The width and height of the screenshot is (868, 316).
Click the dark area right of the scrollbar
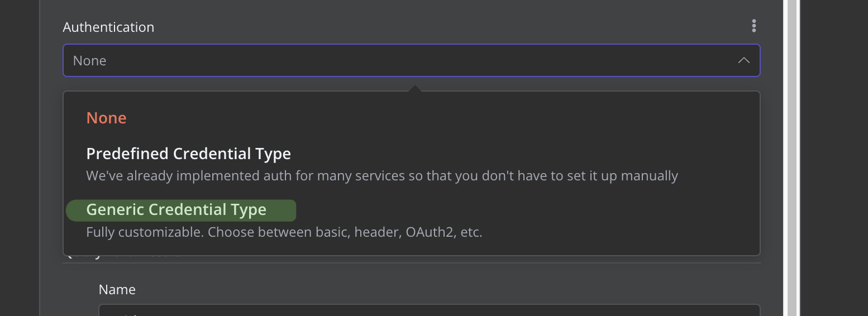834,158
